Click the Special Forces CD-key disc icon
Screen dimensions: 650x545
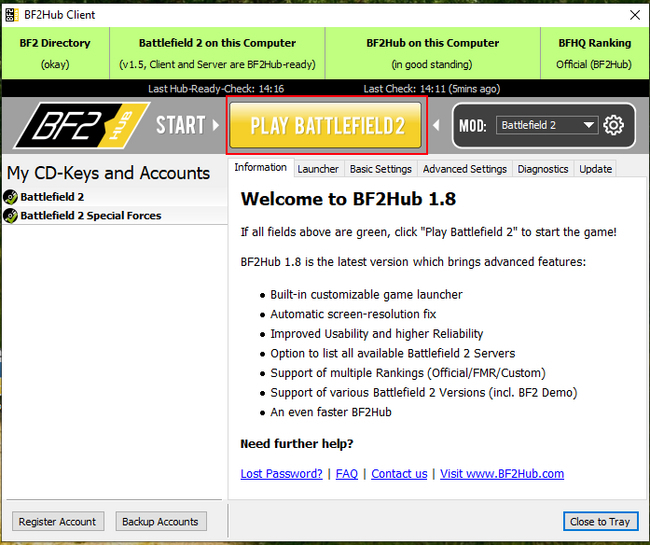click(x=10, y=216)
